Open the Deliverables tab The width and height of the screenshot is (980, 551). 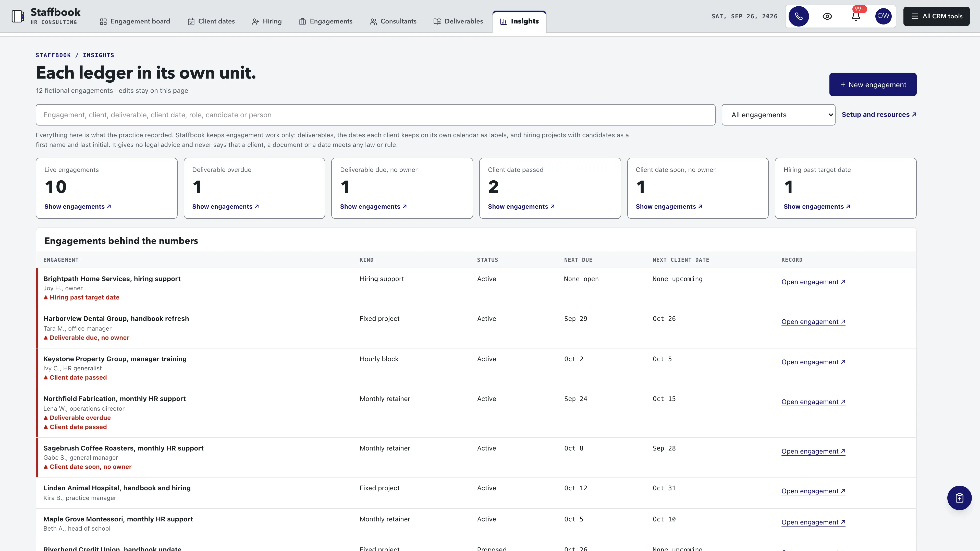click(458, 21)
